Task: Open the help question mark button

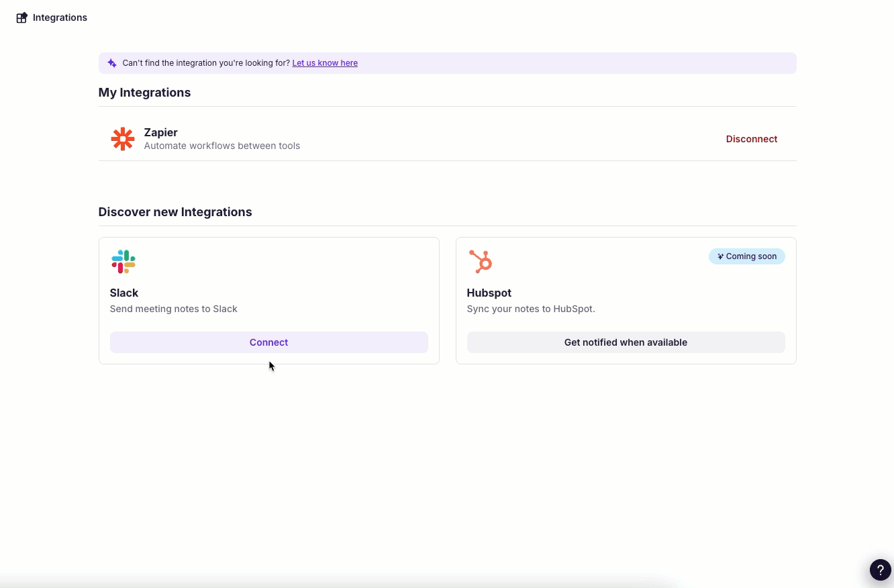Action: (x=881, y=569)
